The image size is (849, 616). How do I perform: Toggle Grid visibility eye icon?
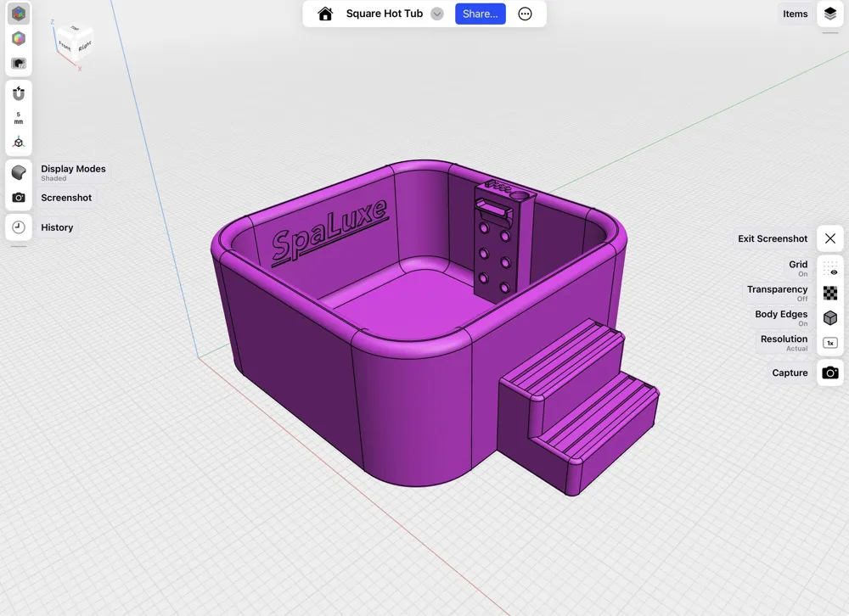830,268
